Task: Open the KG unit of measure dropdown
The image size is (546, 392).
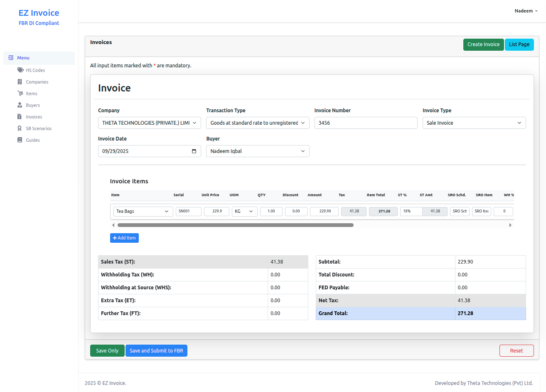Action: (x=245, y=211)
